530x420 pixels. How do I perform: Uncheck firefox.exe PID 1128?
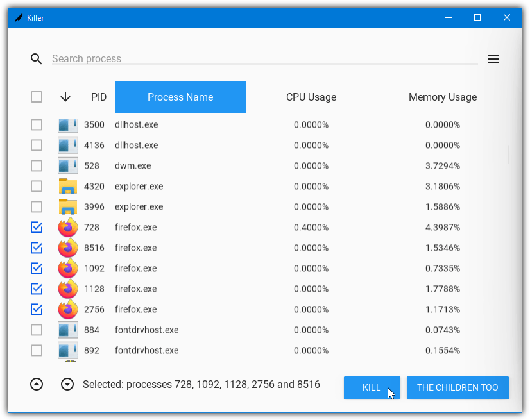[37, 289]
